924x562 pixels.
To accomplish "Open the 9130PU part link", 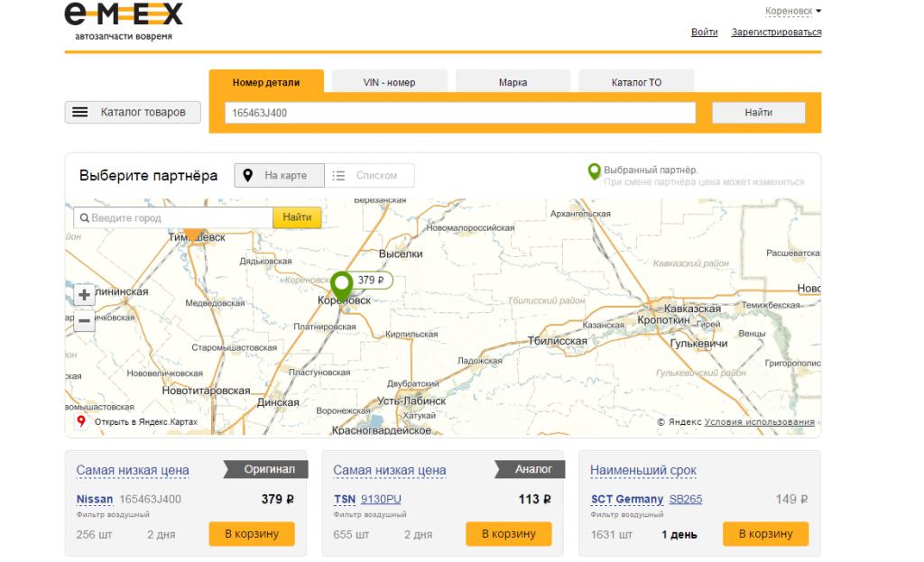I will 381,499.
